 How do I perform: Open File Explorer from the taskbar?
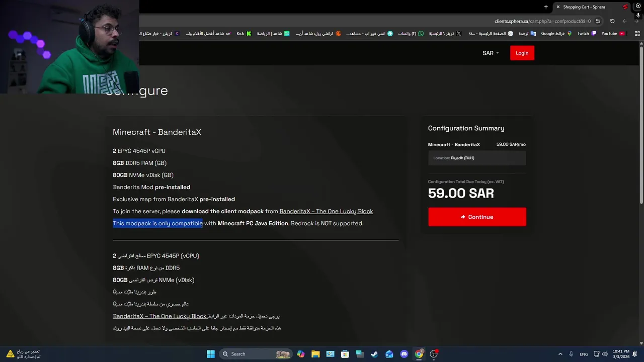(x=315, y=354)
